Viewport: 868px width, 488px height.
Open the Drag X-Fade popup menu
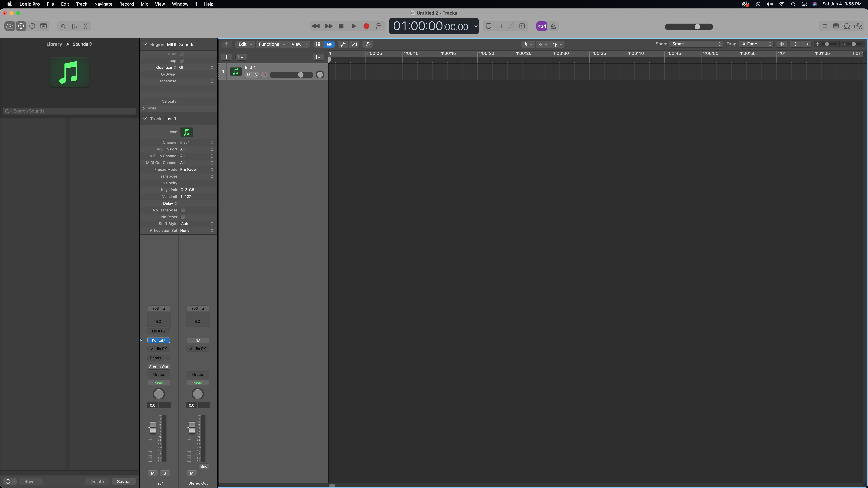(x=756, y=44)
